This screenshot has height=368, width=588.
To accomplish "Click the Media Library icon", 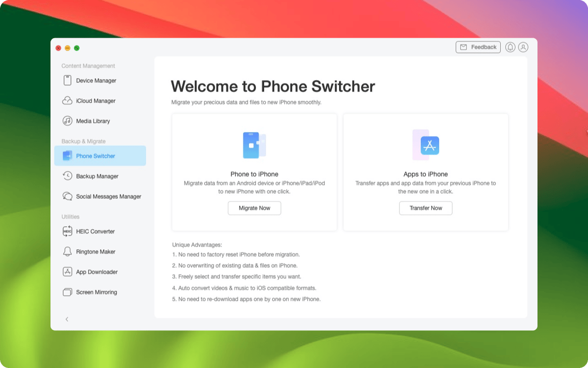I will click(x=68, y=121).
